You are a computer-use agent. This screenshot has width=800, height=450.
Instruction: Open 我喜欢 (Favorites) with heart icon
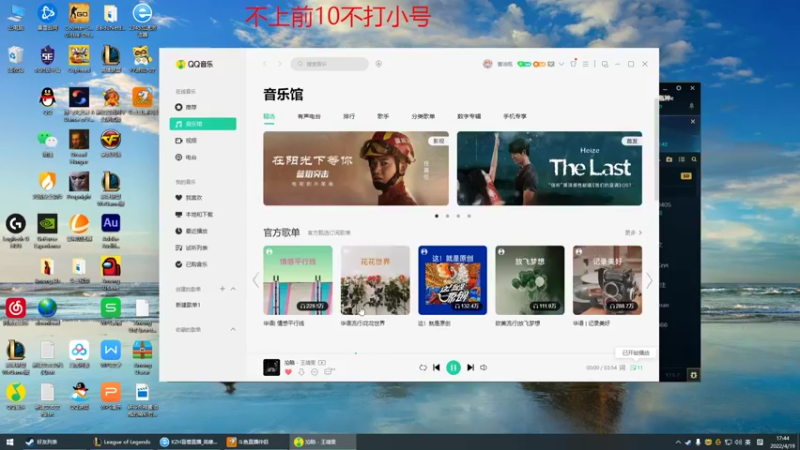pos(203,197)
